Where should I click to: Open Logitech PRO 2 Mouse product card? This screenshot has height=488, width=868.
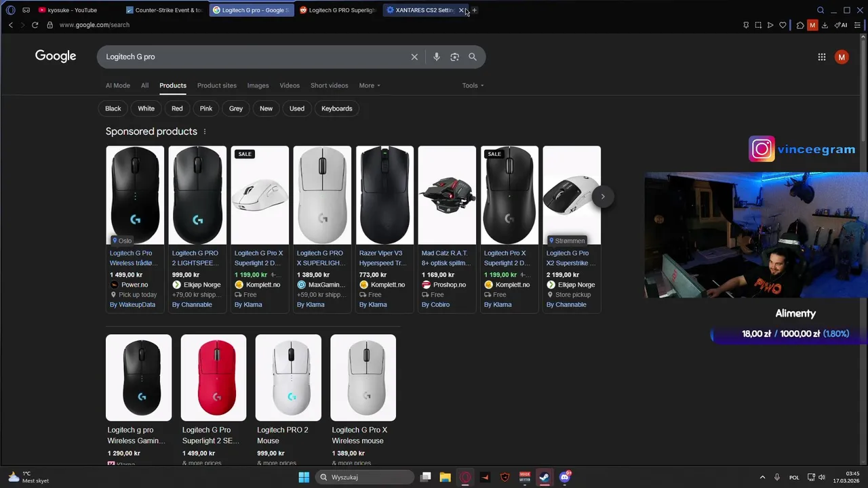[x=288, y=400]
